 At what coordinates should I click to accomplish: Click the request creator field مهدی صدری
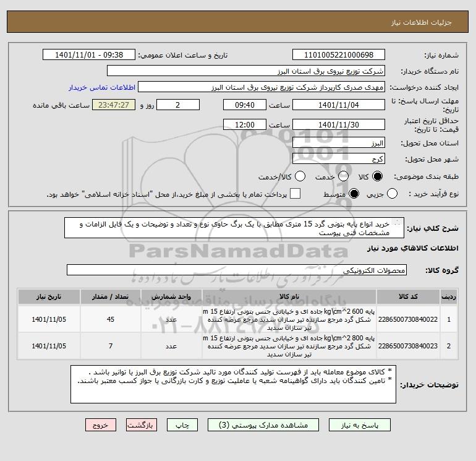click(x=261, y=87)
